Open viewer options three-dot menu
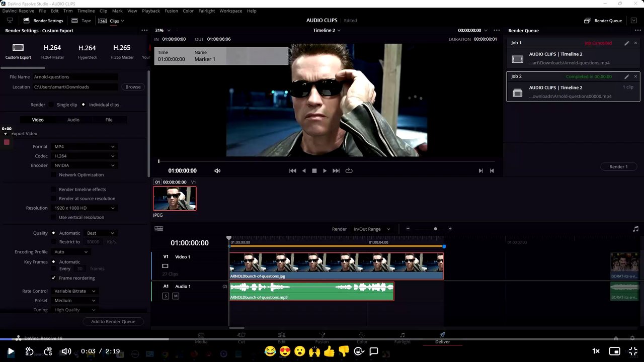 (x=497, y=30)
